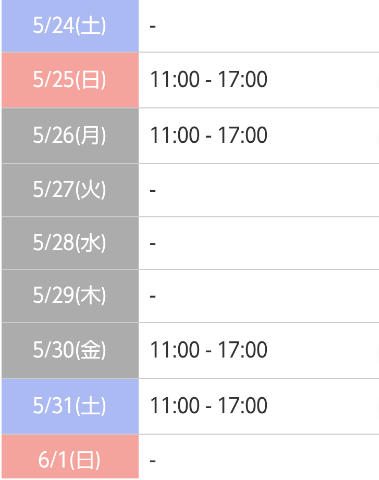
Task: Click the 5/25(日) date header
Action: (x=70, y=80)
